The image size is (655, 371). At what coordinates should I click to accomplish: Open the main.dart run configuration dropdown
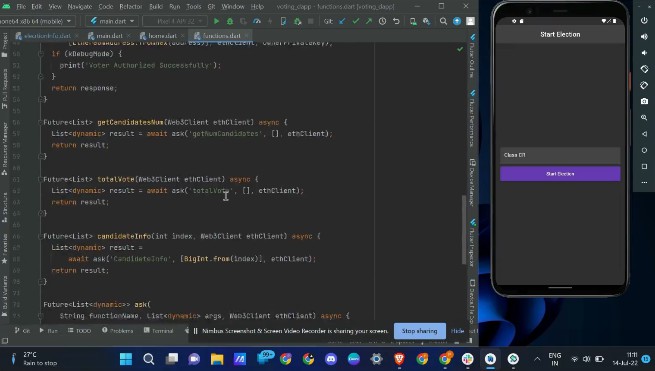(x=112, y=21)
